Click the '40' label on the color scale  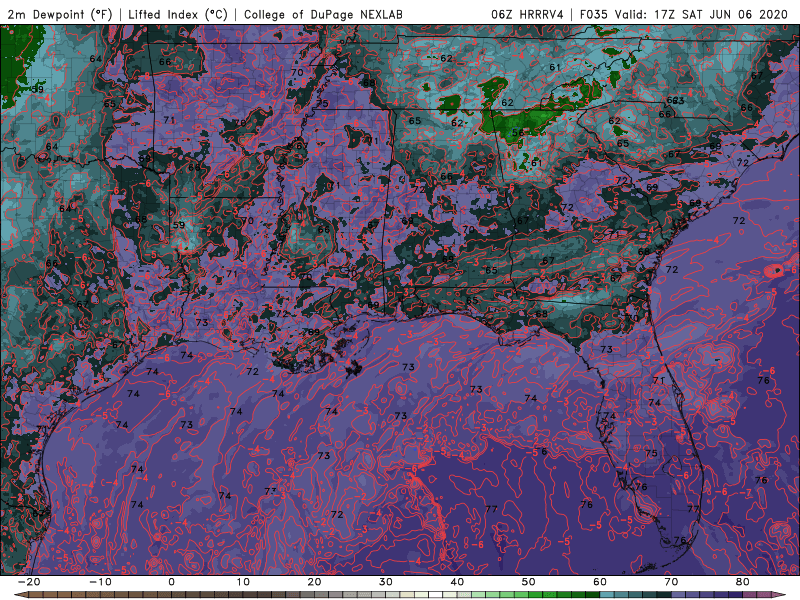[x=457, y=582]
